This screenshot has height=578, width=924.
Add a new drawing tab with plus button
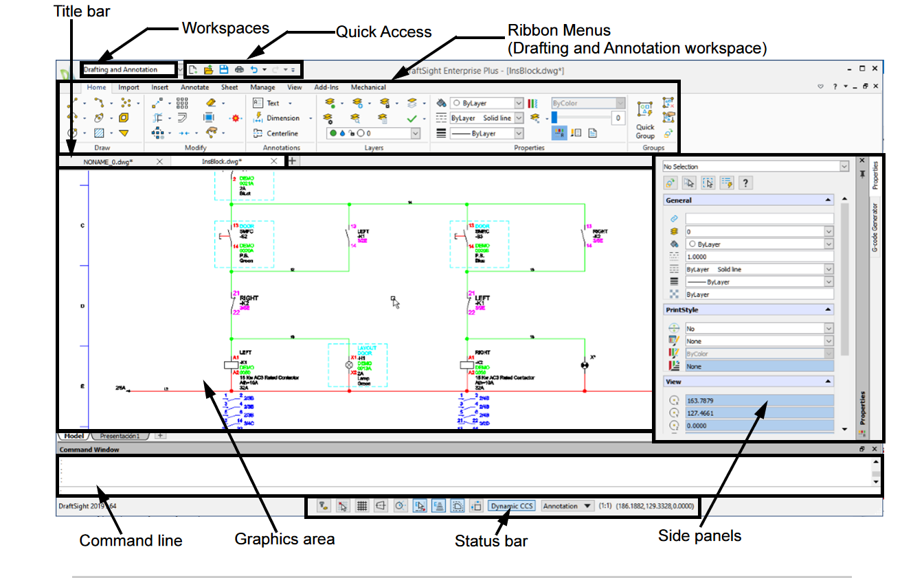pos(292,161)
